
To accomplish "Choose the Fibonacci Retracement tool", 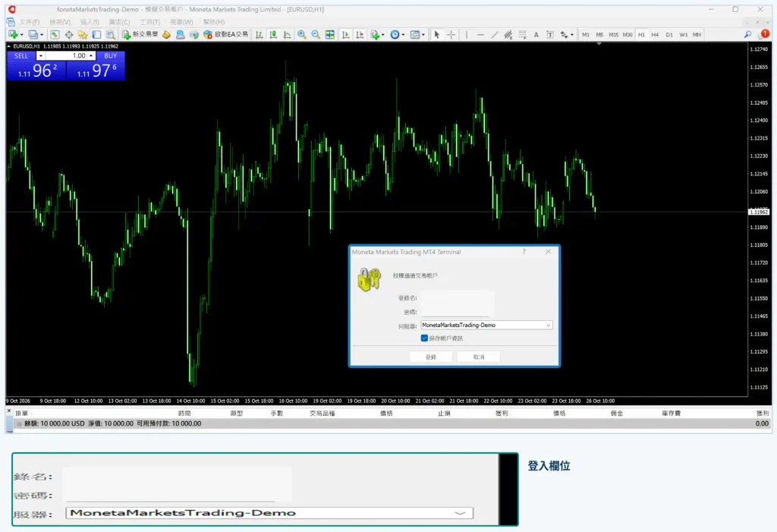I will point(522,35).
